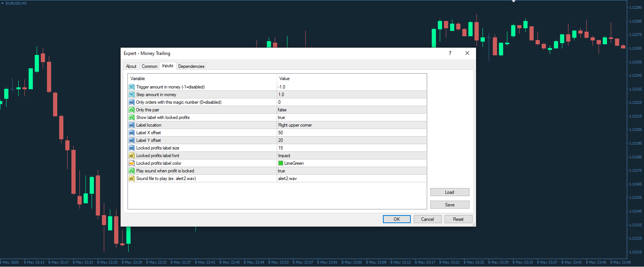Viewport: 644px width, 267px height.
Task: Click the step amount value 1.0
Action: pos(281,95)
